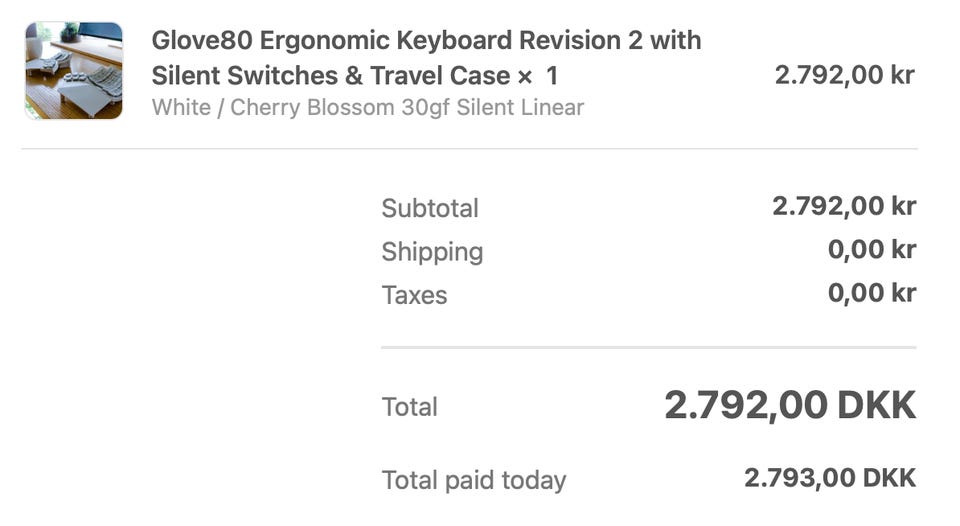The height and width of the screenshot is (526, 960).
Task: Click the large Total amount 2.792,00
Action: pyautogui.click(x=746, y=405)
